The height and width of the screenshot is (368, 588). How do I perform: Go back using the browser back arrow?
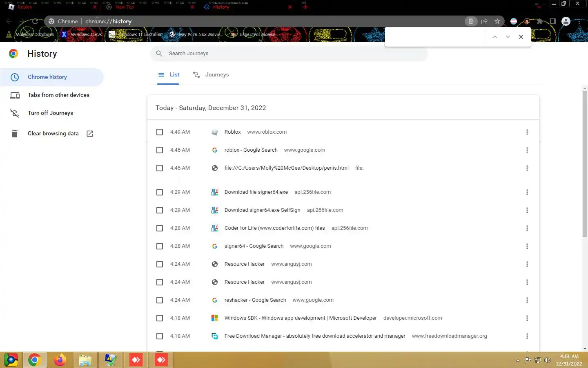(9, 21)
